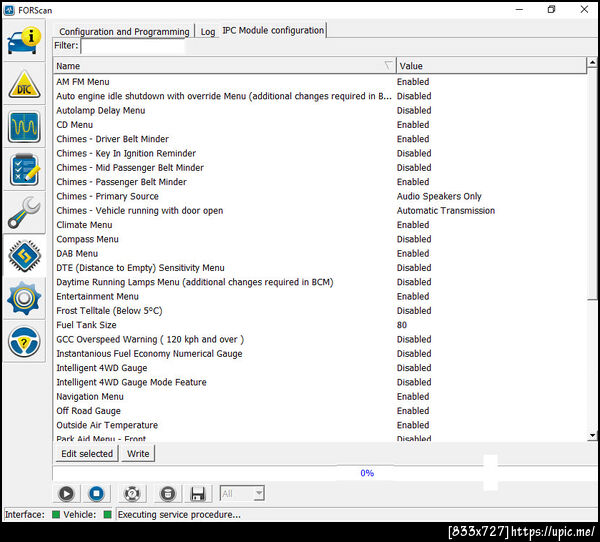Select 'Intelligent 4WD Gauge Mode Feature' row
Screen dimensions: 600x542
(x=320, y=382)
